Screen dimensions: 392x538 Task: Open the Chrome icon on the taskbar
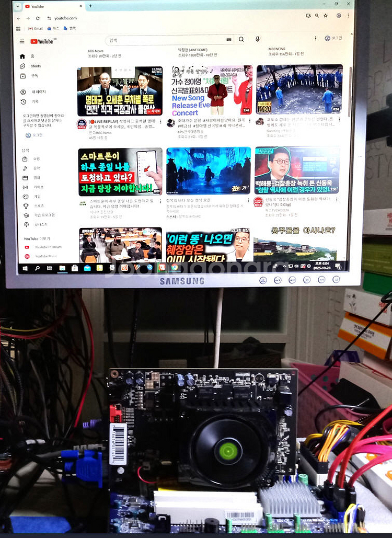(175, 267)
